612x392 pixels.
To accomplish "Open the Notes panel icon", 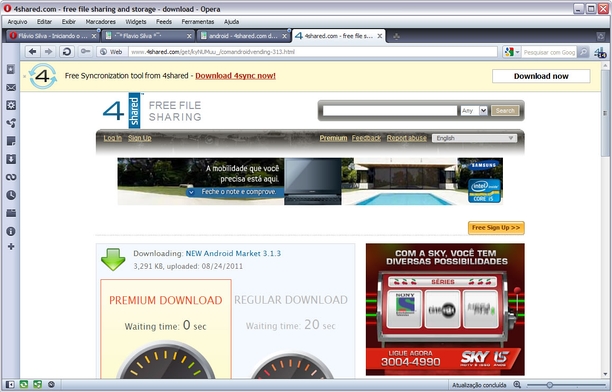I will click(x=11, y=141).
